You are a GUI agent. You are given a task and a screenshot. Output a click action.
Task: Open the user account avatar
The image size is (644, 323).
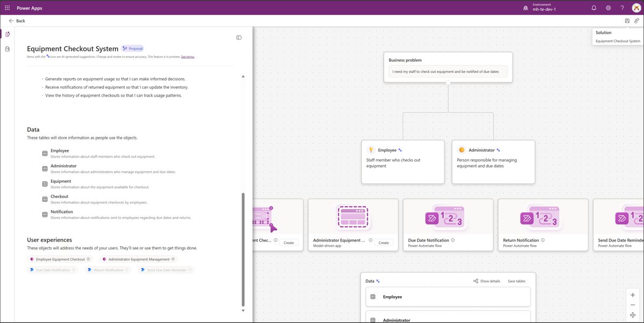pos(636,8)
